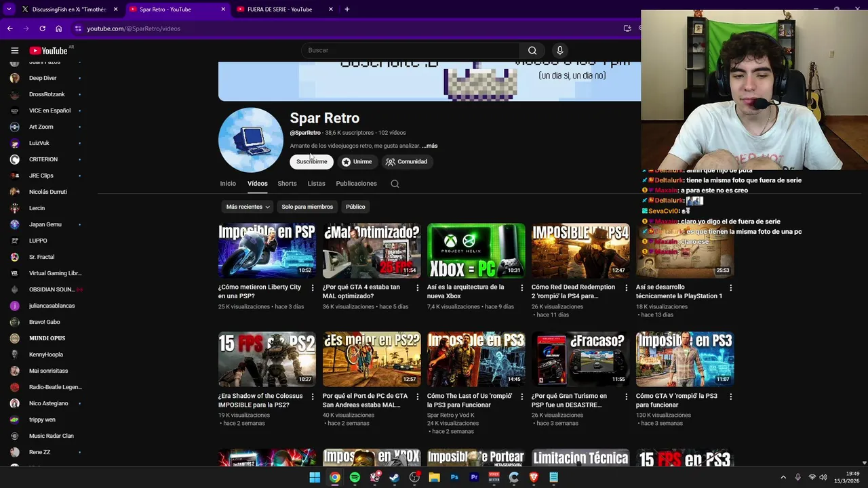Search within channel magnifier icon

[395, 184]
